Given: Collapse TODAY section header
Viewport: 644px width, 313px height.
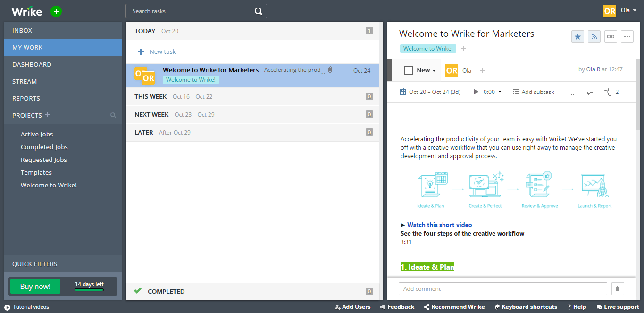Looking at the screenshot, I should point(252,31).
